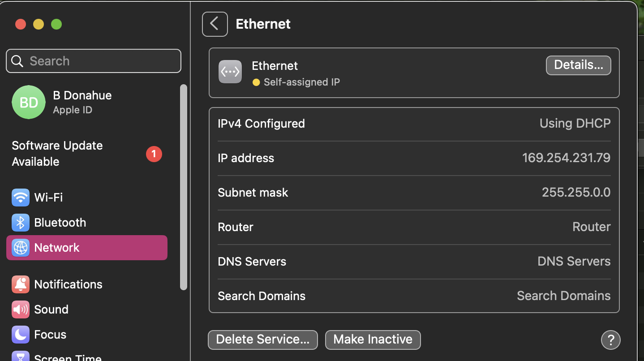
Task: Open the Search Domains configuration row
Action: pyautogui.click(x=414, y=296)
